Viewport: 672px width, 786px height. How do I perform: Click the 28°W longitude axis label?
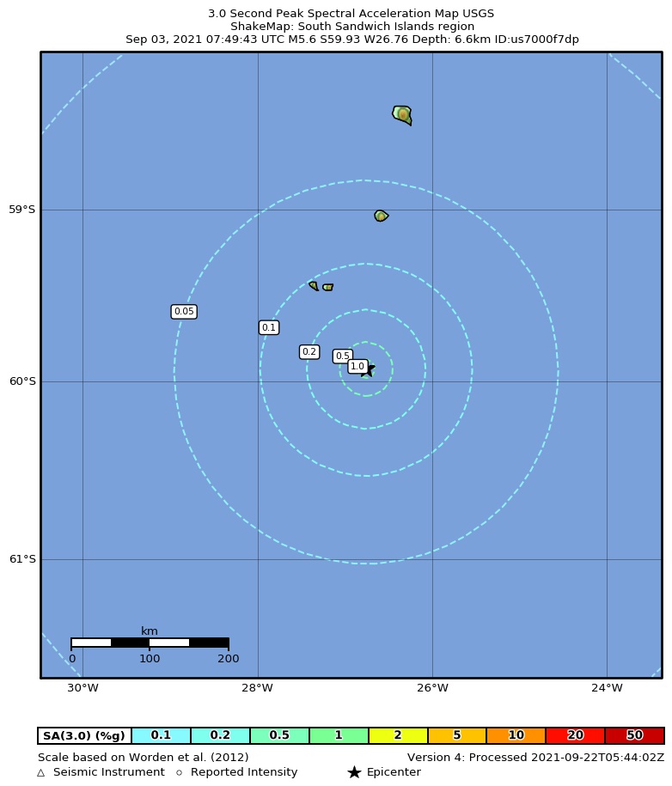coord(257,687)
